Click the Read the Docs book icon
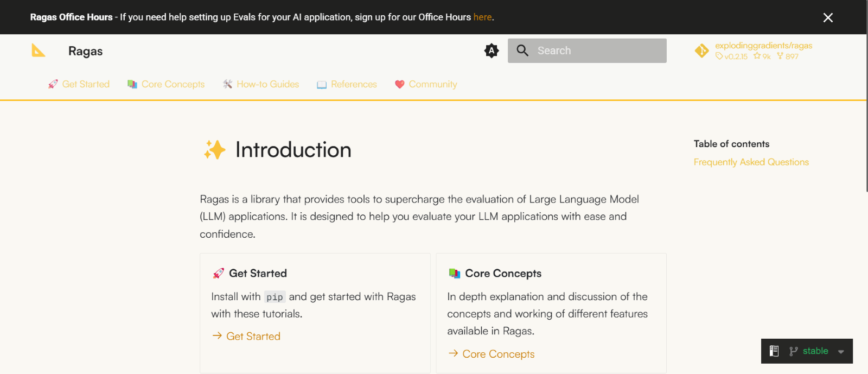Viewport: 868px width, 374px height. tap(774, 351)
